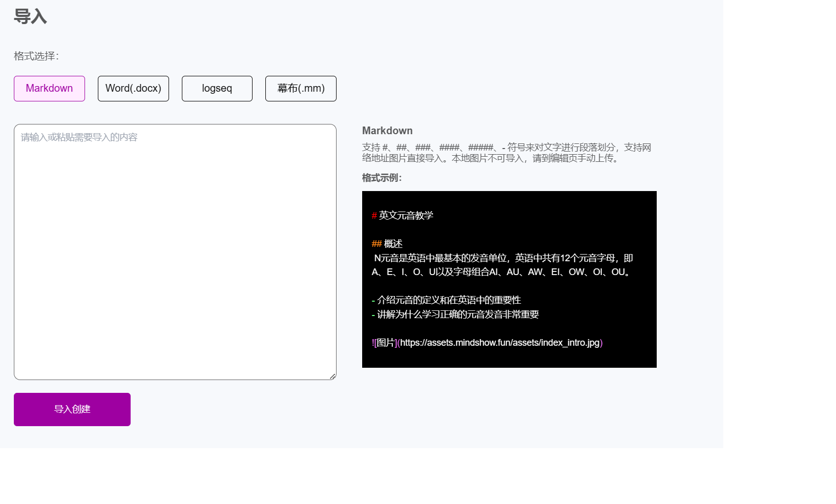Viewport: 836px width, 504px height.
Task: Select the 幕布(.mm) format button
Action: [301, 89]
